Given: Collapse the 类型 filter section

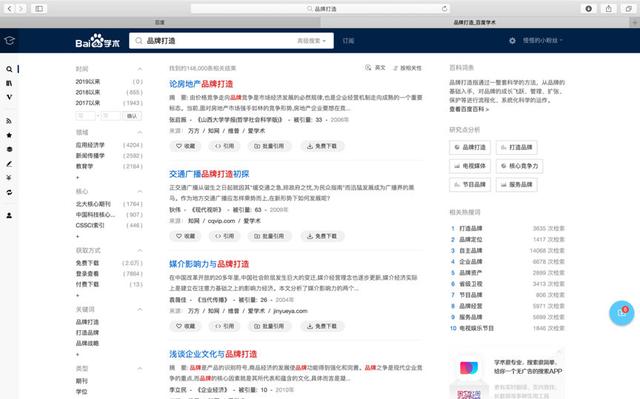Looking at the screenshot, I should tap(140, 368).
